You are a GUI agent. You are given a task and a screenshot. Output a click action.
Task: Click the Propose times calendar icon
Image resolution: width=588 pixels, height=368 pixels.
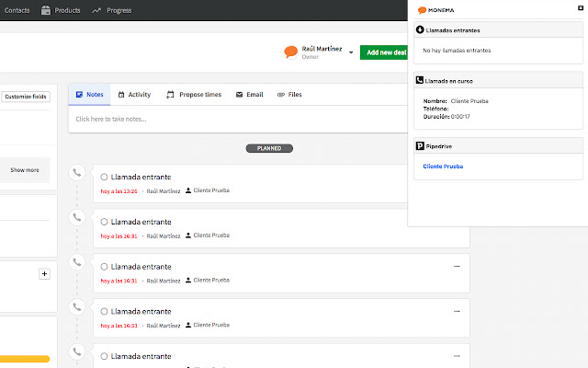tap(170, 95)
